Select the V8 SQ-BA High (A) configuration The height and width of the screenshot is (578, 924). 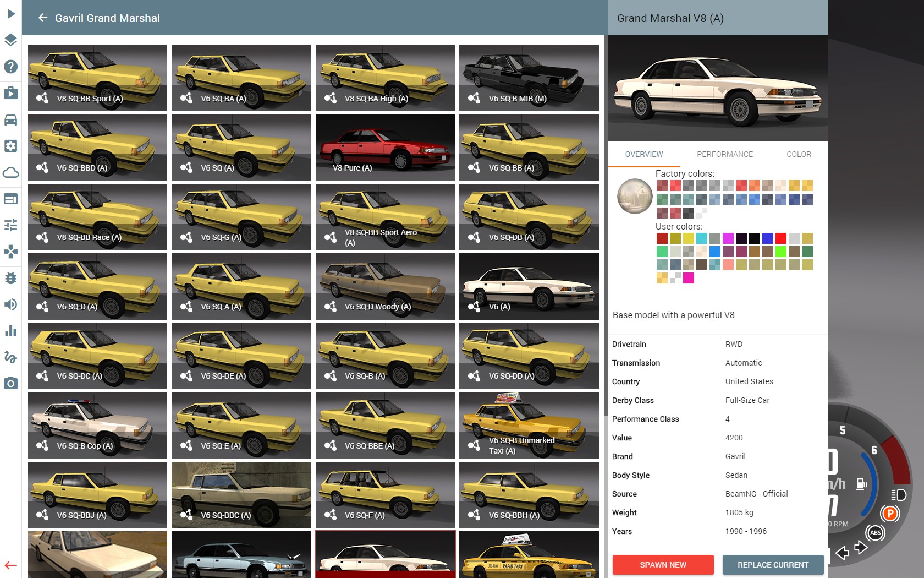[x=385, y=78]
